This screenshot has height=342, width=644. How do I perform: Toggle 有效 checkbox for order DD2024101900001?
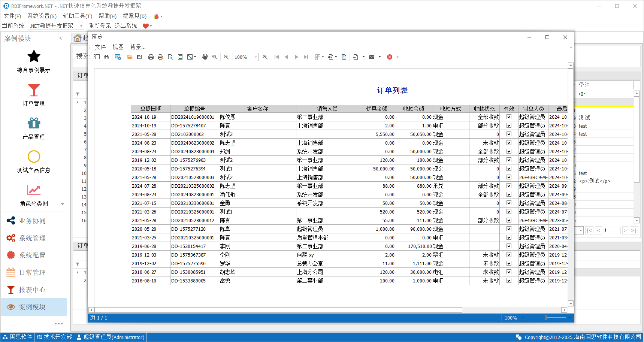click(x=509, y=117)
